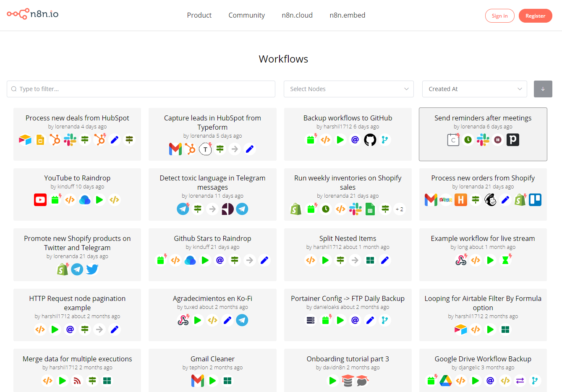Expand +2 more nodes in weekly inventories card
The width and height of the screenshot is (562, 392).
coord(400,209)
